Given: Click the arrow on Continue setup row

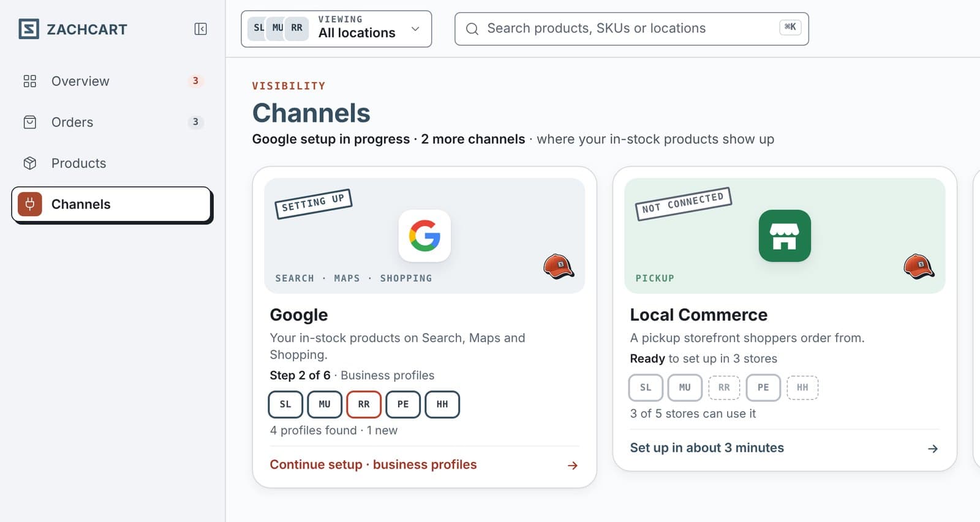Looking at the screenshot, I should point(573,466).
